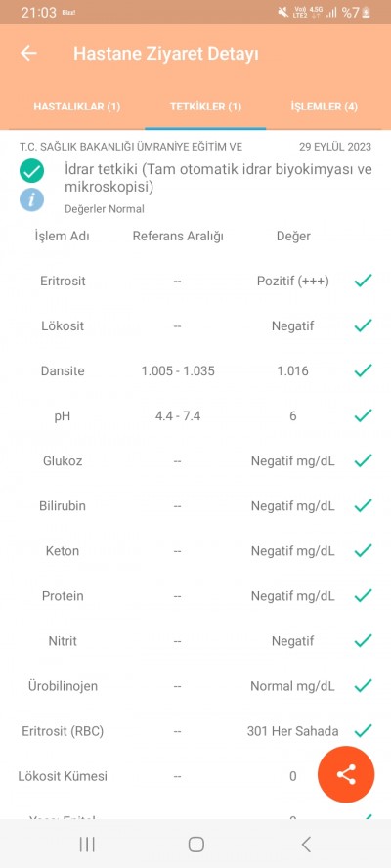Switch to the HASTALIKLAR (1) tab
This screenshot has width=391, height=868.
point(77,107)
